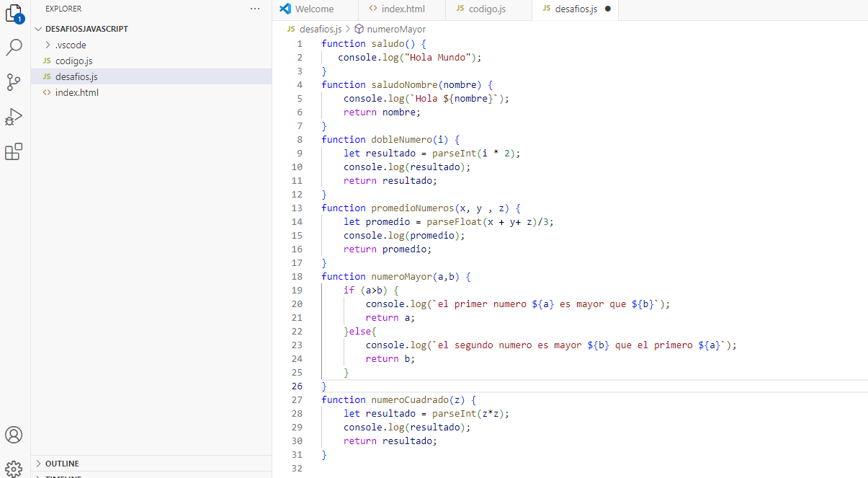Click on "return promedio;" line
The height and width of the screenshot is (478, 868).
(388, 249)
